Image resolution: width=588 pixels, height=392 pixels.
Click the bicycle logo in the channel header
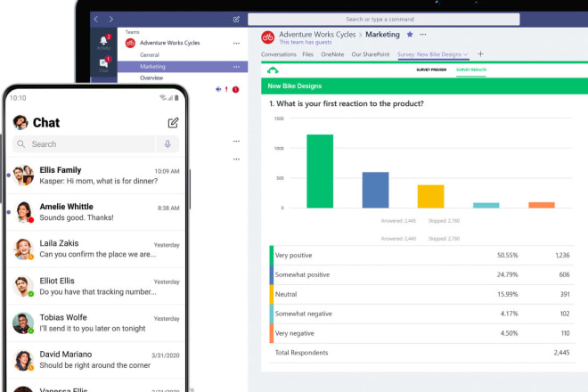pos(268,37)
